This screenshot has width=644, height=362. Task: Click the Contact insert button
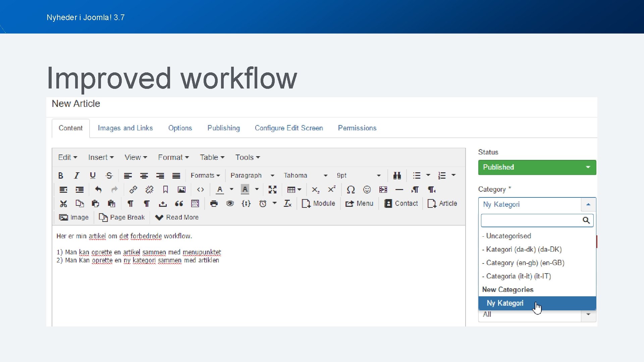pyautogui.click(x=401, y=204)
